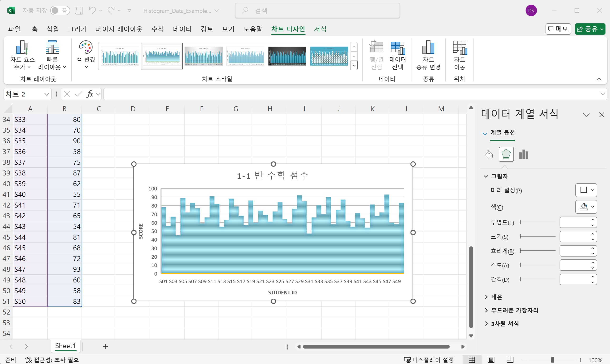Click the Transparency (투명도) slider
This screenshot has height=364, width=610.
537,222
